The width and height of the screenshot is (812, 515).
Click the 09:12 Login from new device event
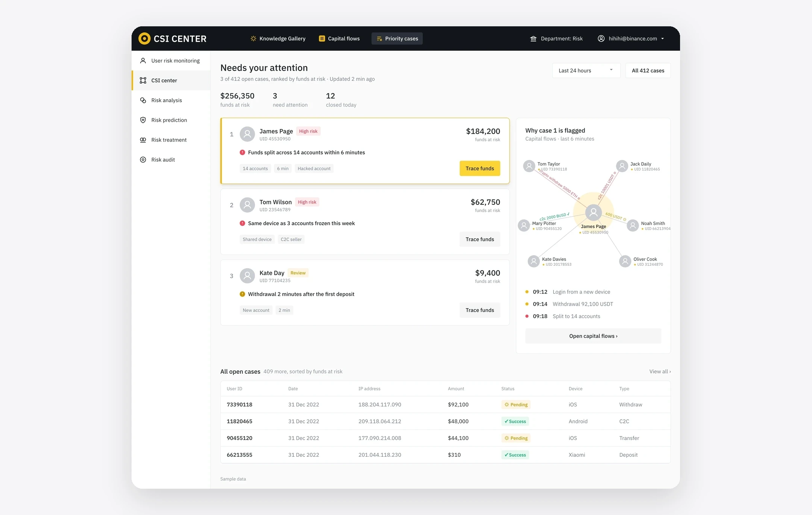pyautogui.click(x=568, y=292)
